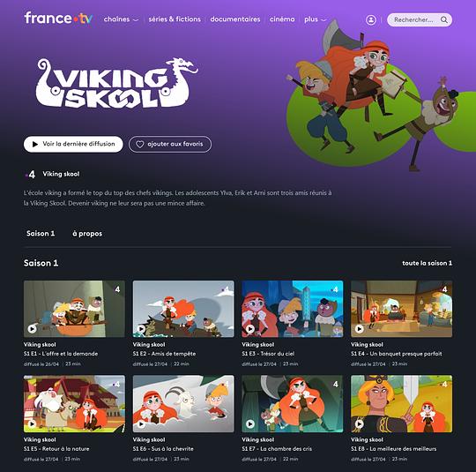The width and height of the screenshot is (476, 472).
Task: Expand the chaînes dropdown menu
Action: (x=121, y=19)
